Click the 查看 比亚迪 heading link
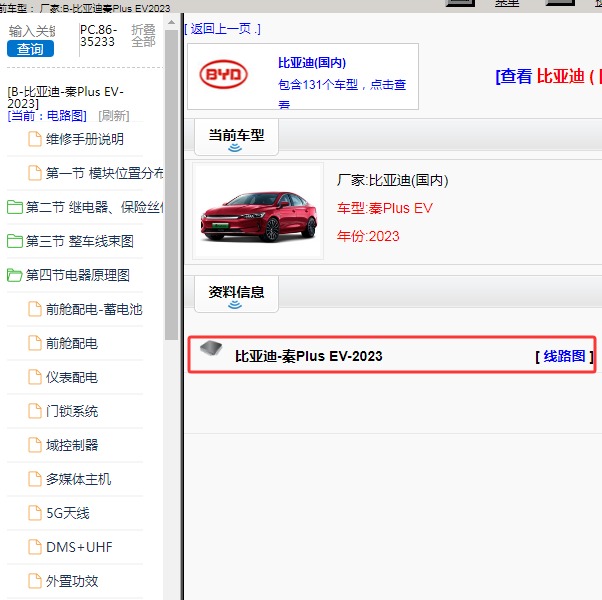The image size is (602, 600). coord(549,76)
